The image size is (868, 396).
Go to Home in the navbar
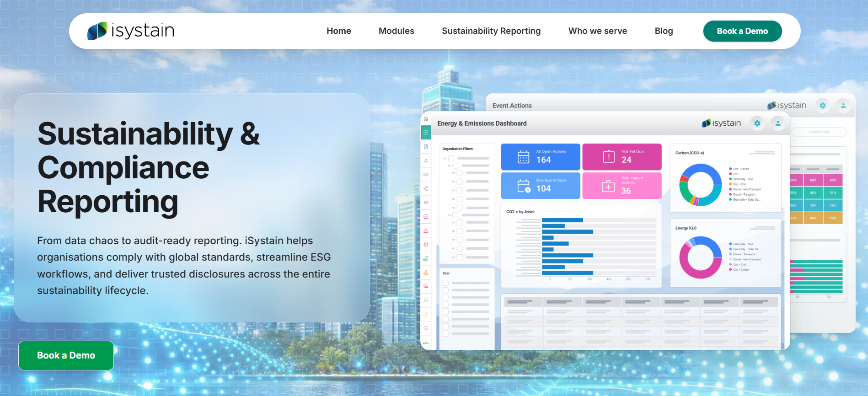coord(339,31)
